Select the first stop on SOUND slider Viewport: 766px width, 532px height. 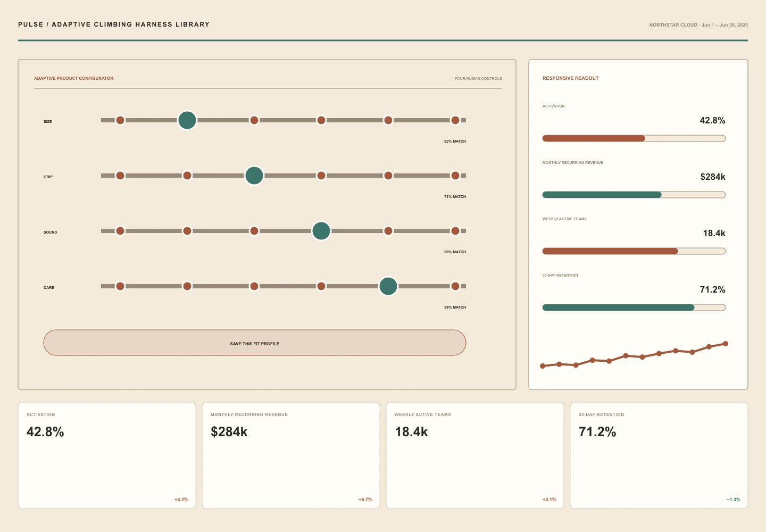(120, 231)
